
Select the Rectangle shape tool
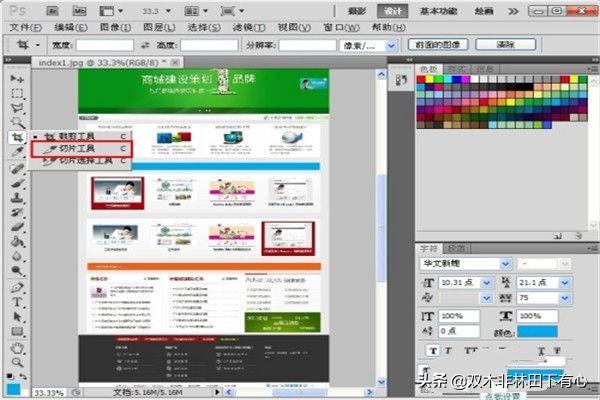(x=17, y=331)
